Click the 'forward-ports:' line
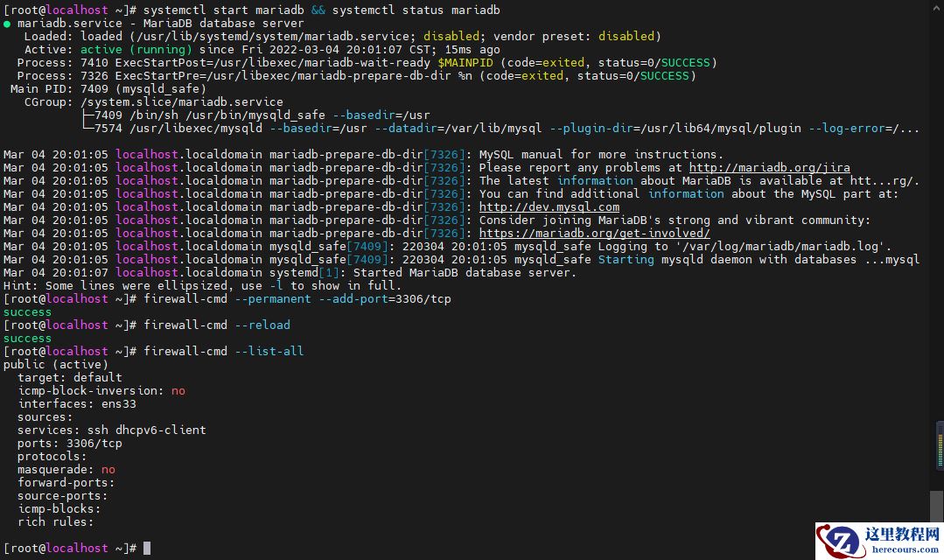This screenshot has height=560, width=944. click(x=66, y=482)
